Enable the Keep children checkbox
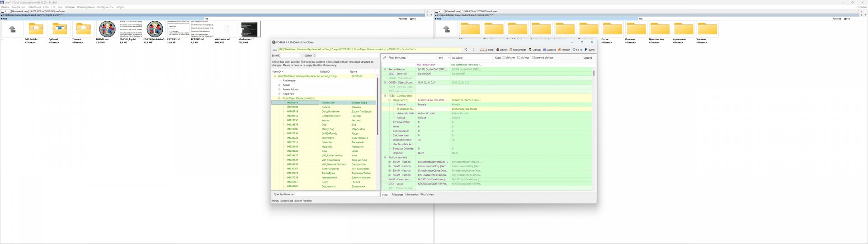This screenshot has width=868, height=244. (x=504, y=58)
